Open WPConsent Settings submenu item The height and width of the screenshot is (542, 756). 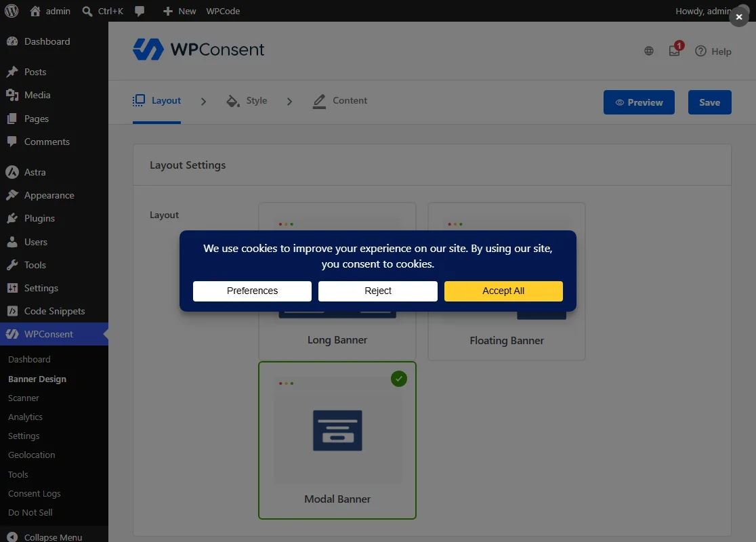(x=24, y=436)
